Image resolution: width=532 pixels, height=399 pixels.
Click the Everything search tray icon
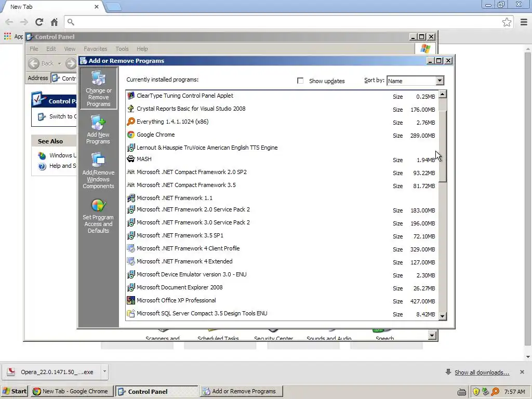click(x=495, y=392)
